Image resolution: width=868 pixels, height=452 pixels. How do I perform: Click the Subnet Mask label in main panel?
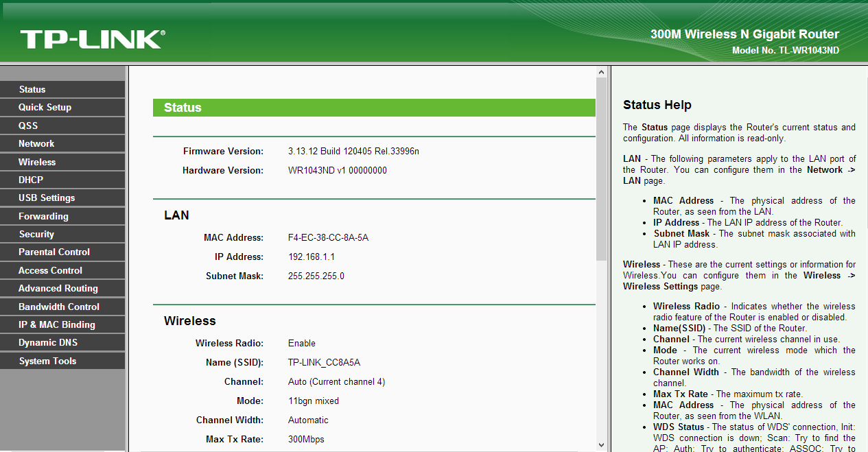point(235,276)
